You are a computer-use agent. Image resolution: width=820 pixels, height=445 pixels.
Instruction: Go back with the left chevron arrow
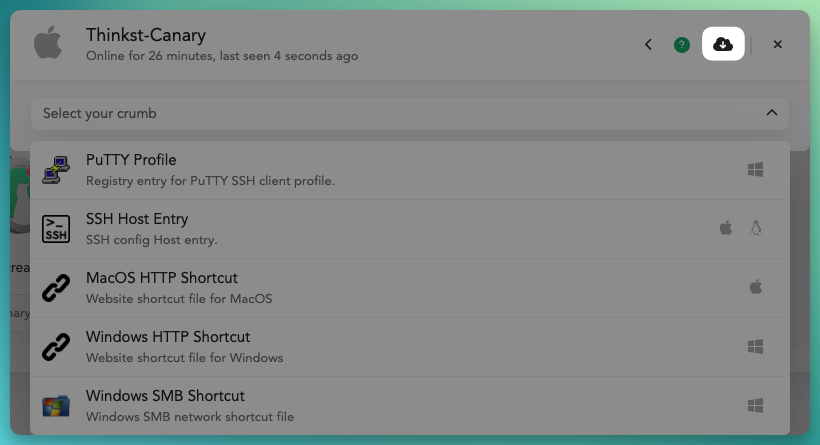[x=648, y=45]
